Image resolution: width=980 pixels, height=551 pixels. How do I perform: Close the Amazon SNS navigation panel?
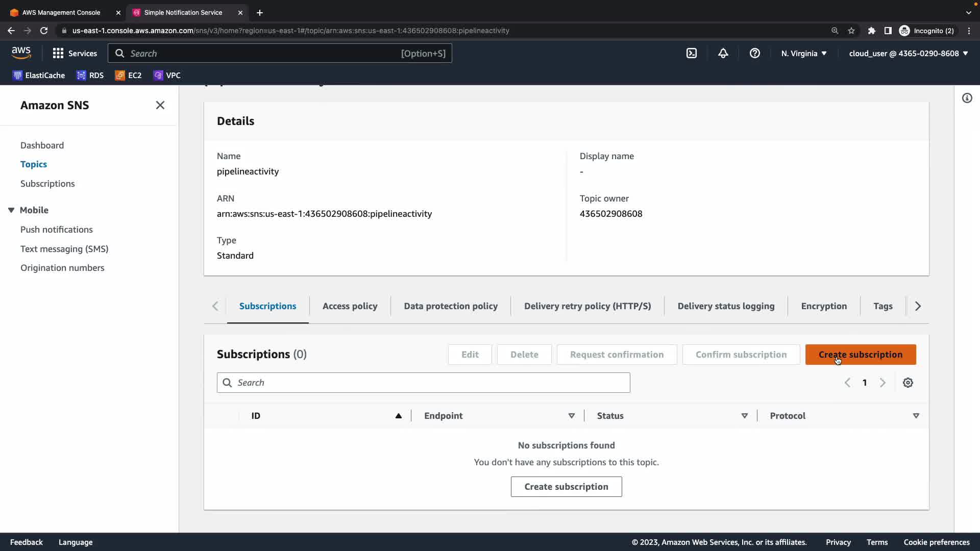[x=160, y=105]
